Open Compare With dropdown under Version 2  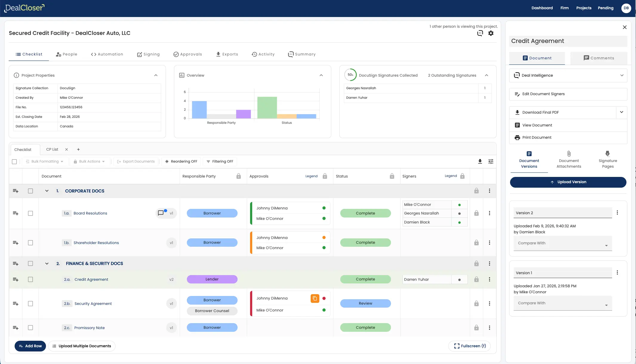563,243
